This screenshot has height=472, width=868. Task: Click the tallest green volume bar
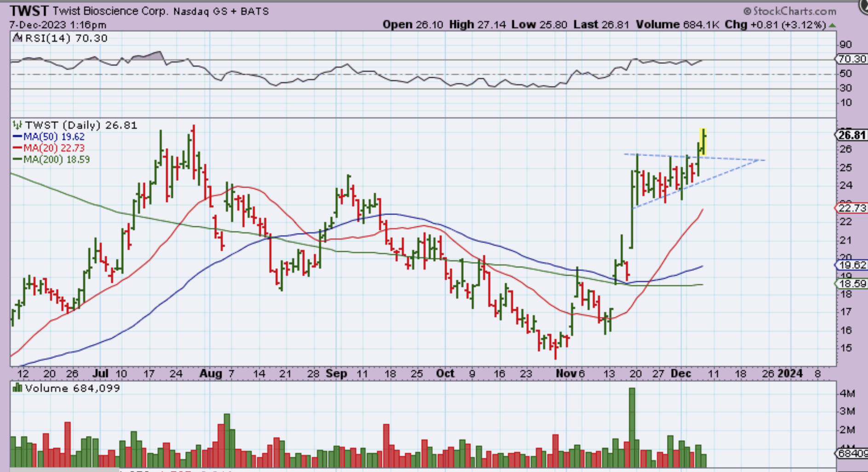pyautogui.click(x=632, y=427)
